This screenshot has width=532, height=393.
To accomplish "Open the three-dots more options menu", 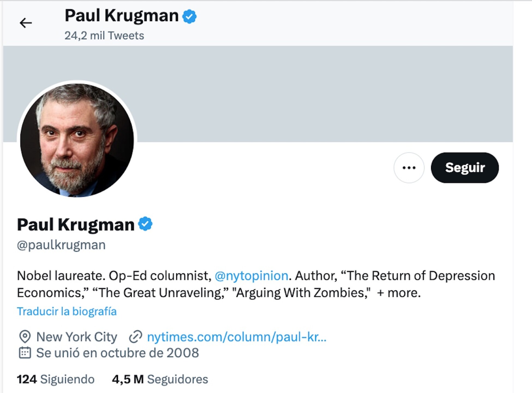I will 409,168.
